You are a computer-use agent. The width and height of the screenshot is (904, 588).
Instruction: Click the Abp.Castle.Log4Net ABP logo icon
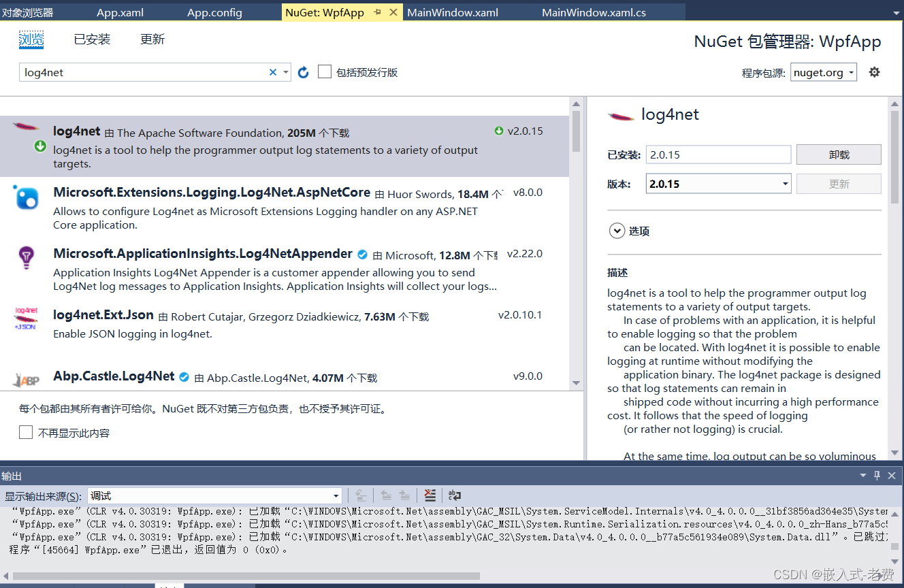pos(27,380)
